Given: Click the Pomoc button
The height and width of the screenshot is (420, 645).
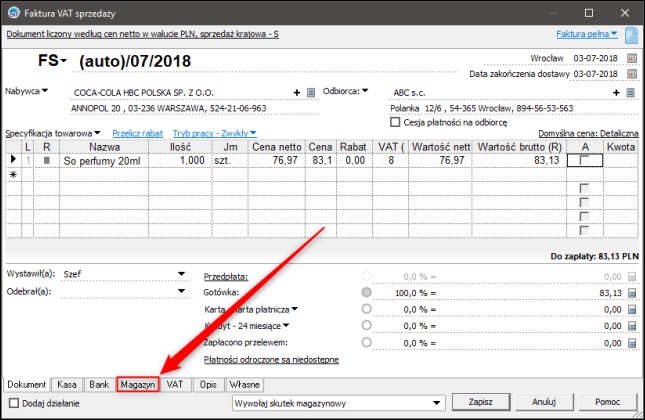Looking at the screenshot, I should [x=608, y=402].
